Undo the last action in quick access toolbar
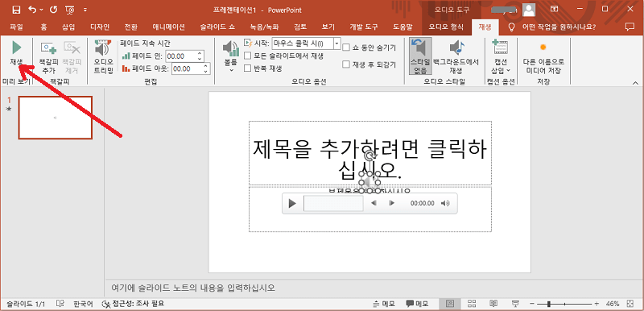 [33, 10]
